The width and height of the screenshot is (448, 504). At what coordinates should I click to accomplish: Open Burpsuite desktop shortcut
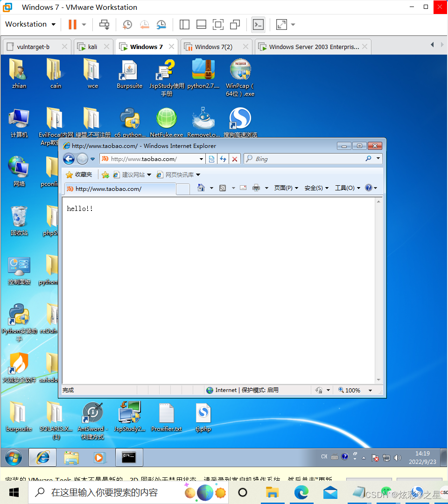tap(129, 74)
